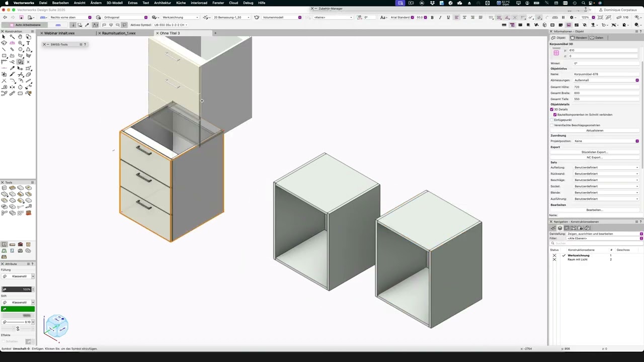This screenshot has width=644, height=362.
Task: Open the Rückwand dropdown
Action: 606,174
